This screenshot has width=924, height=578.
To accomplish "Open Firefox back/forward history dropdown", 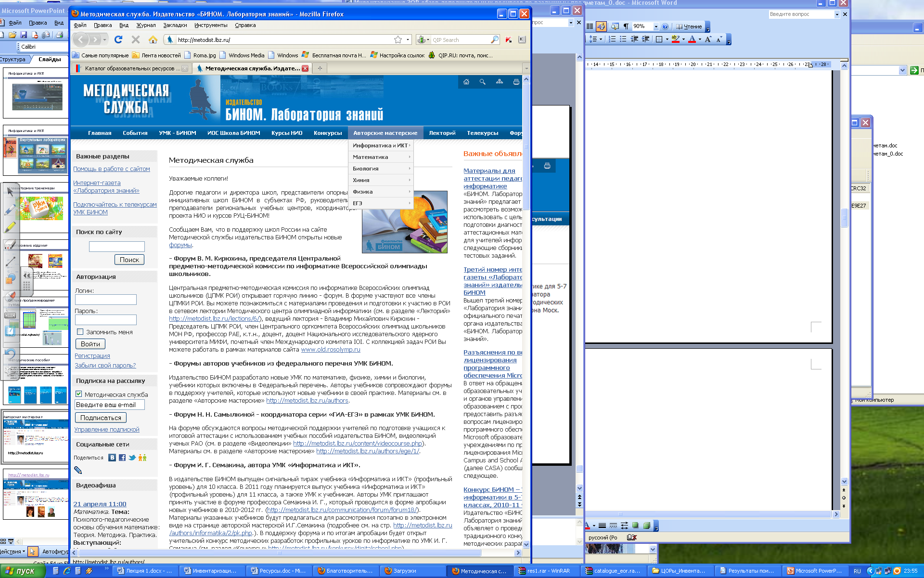I will (x=105, y=39).
